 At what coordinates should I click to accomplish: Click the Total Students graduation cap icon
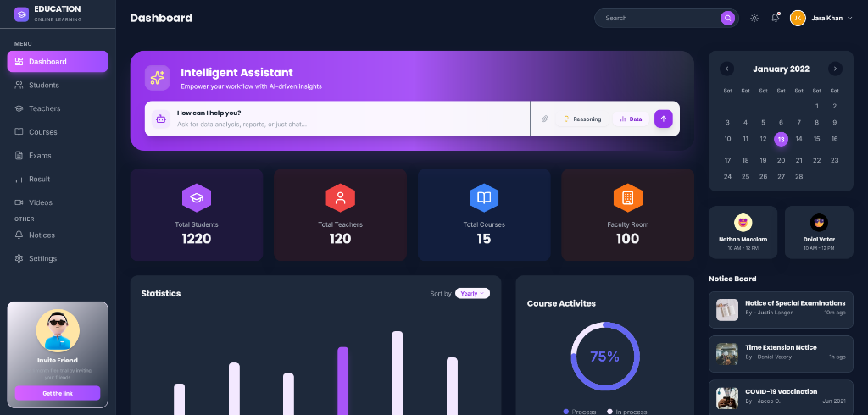197,197
